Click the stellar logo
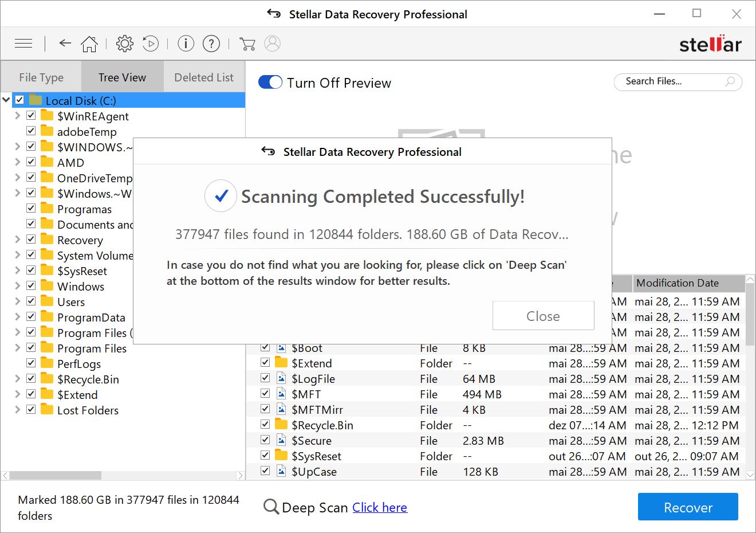The height and width of the screenshot is (533, 756). pyautogui.click(x=710, y=44)
